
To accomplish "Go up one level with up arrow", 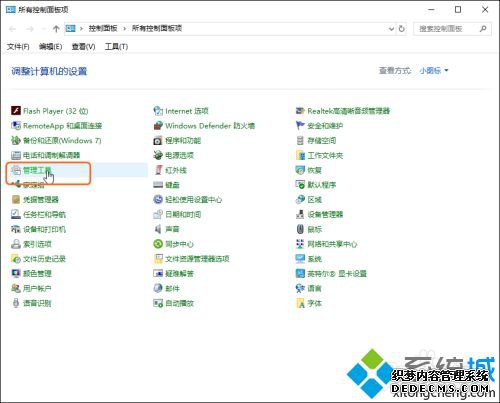I will click(56, 29).
